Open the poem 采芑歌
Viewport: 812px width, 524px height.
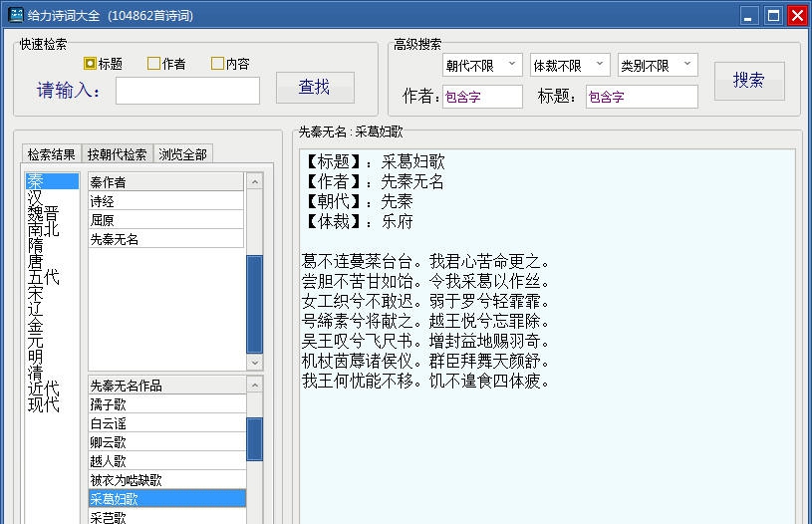[x=166, y=517]
